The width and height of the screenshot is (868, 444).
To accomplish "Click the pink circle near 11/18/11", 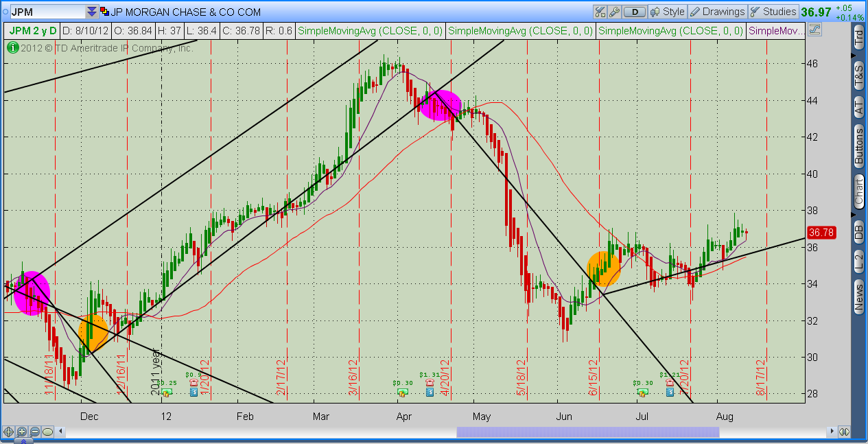I will [32, 293].
